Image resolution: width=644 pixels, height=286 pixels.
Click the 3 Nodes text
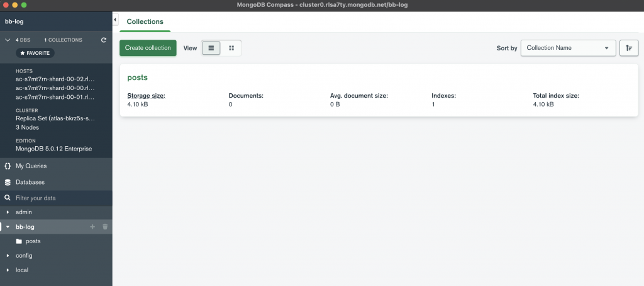click(27, 127)
